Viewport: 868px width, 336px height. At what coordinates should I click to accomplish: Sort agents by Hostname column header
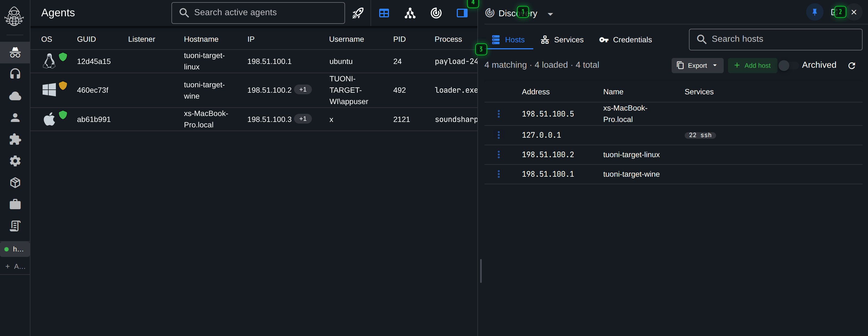coord(201,39)
